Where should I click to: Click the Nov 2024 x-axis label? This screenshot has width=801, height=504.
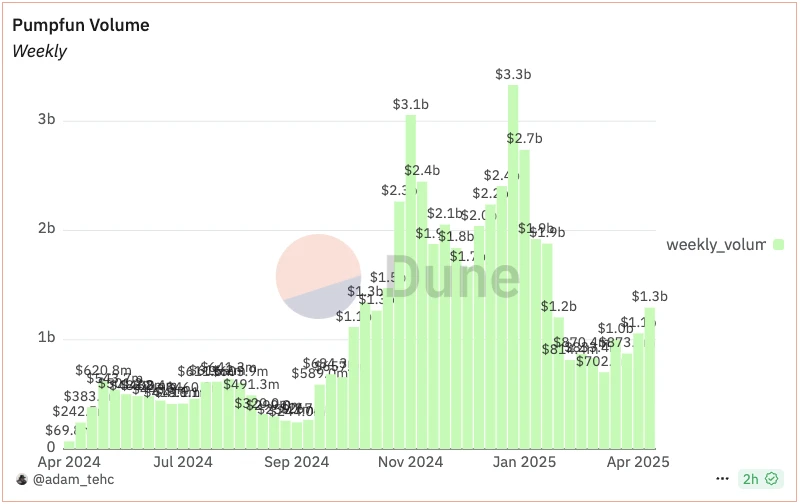coord(411,462)
